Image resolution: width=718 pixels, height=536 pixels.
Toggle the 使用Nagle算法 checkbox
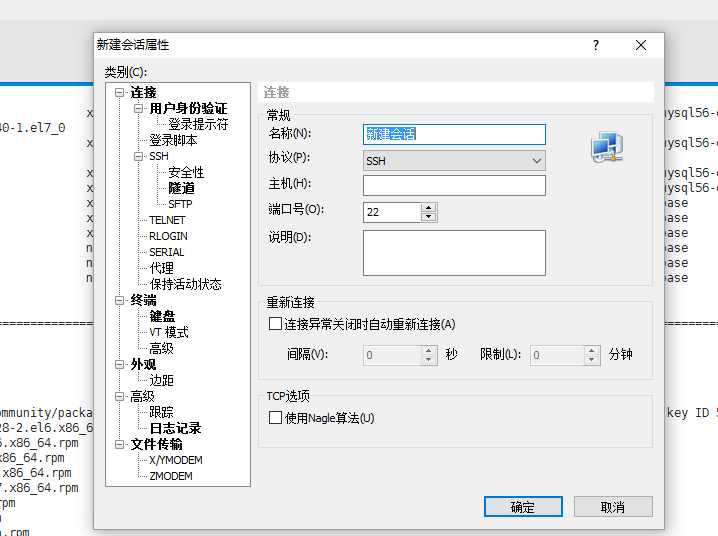(275, 417)
